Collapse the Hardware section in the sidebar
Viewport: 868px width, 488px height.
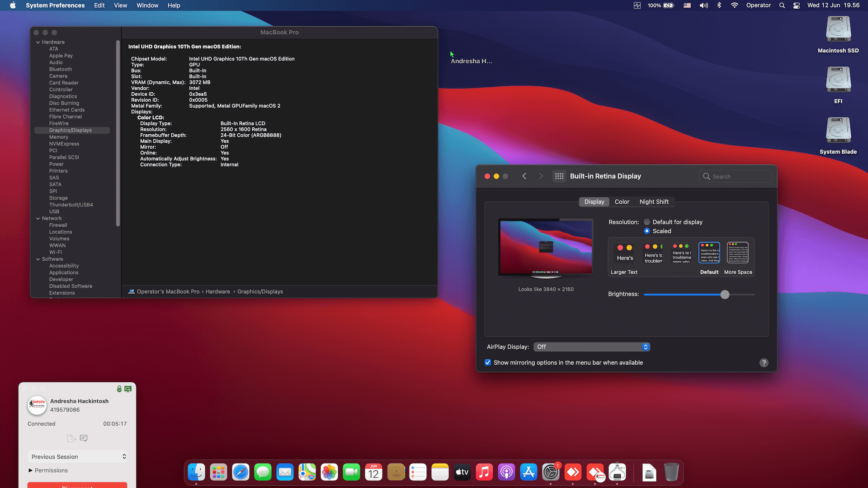click(x=38, y=42)
